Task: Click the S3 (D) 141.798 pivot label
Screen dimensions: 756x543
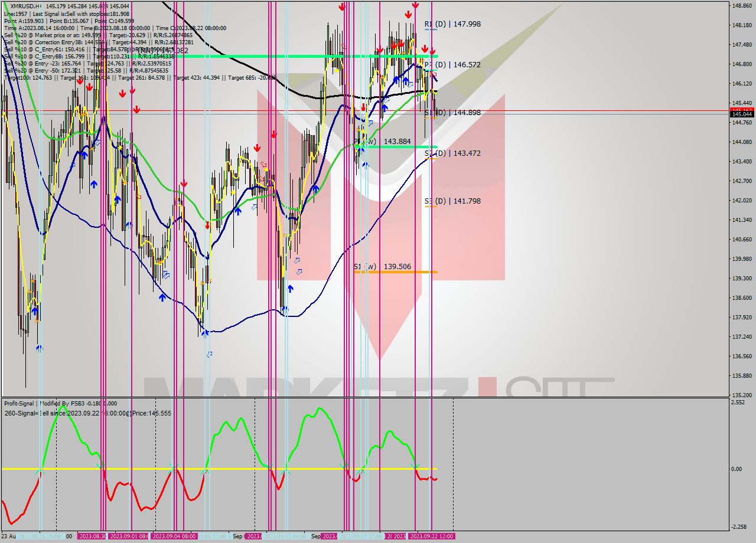Action: tap(452, 201)
